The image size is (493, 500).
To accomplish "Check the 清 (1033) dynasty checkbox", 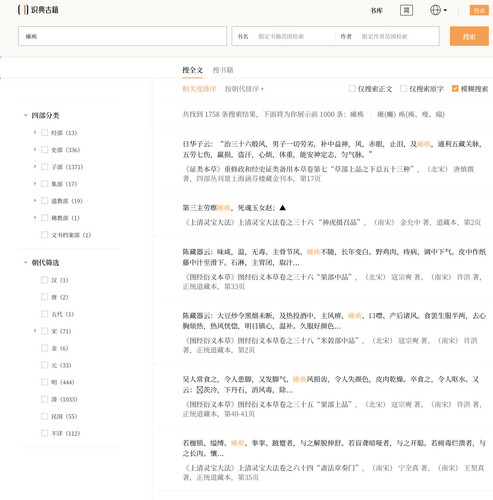I will click(x=44, y=399).
